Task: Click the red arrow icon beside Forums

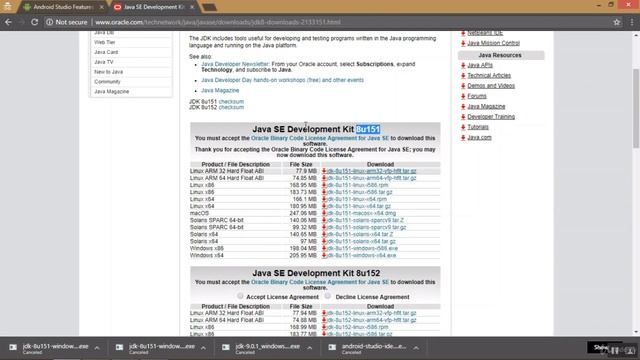Action: click(x=463, y=96)
